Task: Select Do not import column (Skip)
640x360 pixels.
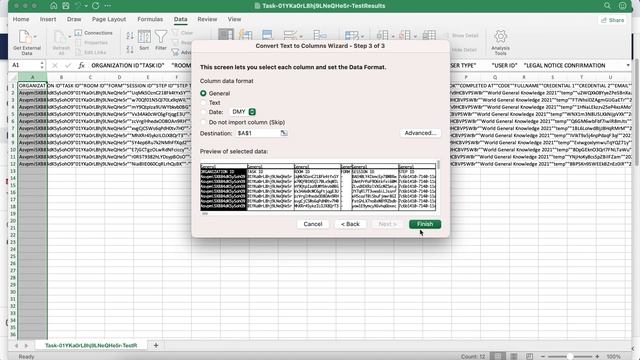Action: (x=203, y=122)
